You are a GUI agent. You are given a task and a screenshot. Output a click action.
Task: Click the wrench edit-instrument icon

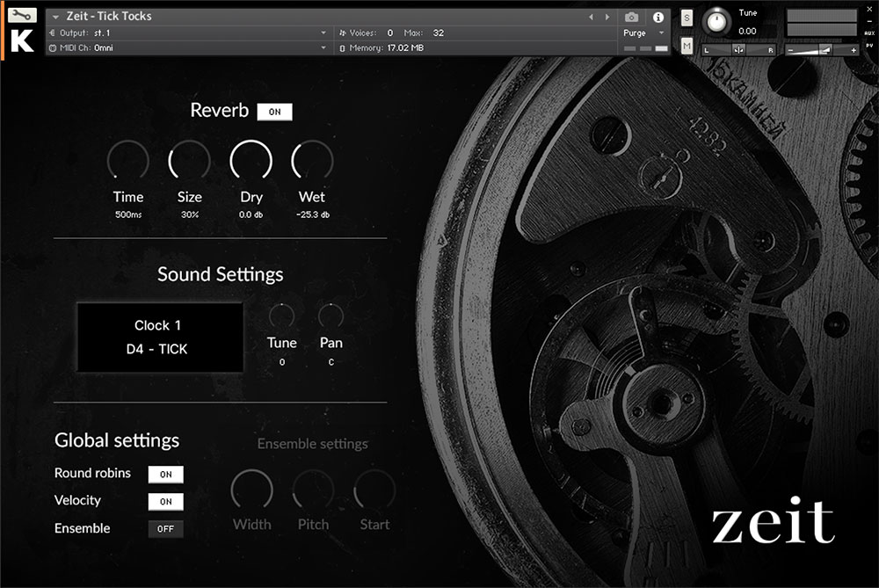click(x=23, y=16)
